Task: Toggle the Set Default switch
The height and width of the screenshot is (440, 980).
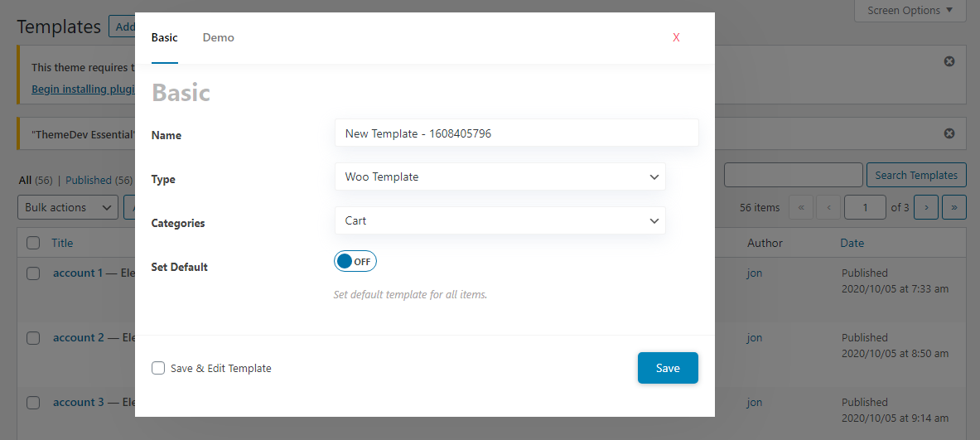Action: 355,262
